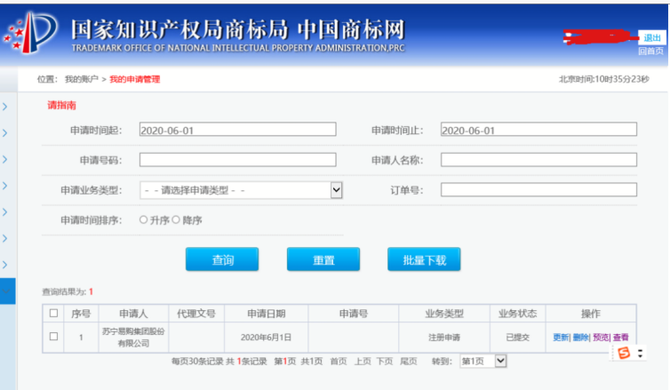
Task: Open the third left sidebar arrow
Action: (5, 159)
